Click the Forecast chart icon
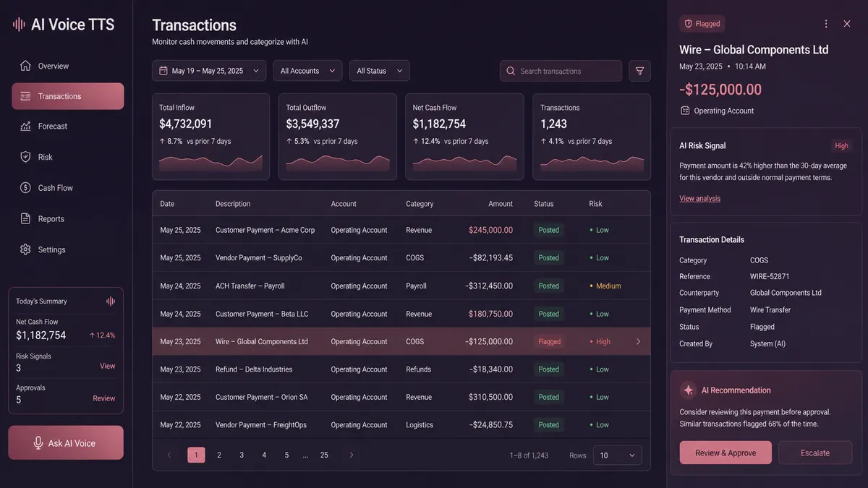868x488 pixels. (x=25, y=126)
